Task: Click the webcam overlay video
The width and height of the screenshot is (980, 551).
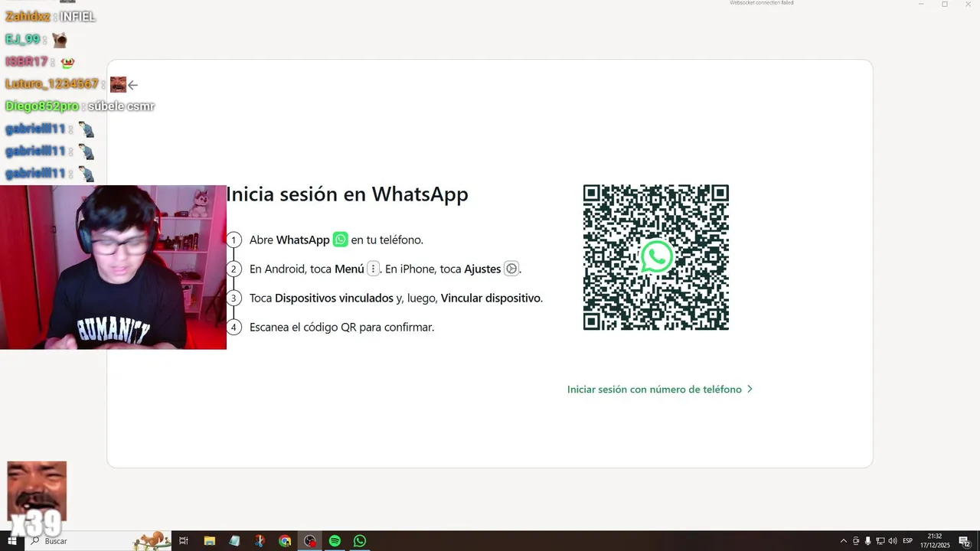Action: point(113,267)
